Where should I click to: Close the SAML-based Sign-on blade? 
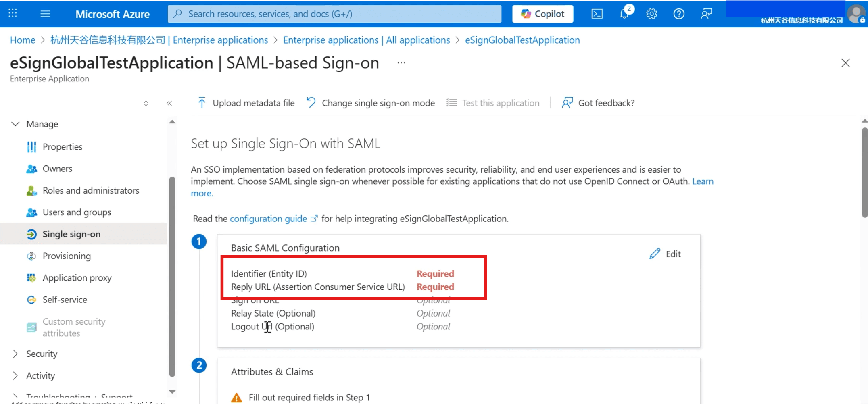point(845,63)
